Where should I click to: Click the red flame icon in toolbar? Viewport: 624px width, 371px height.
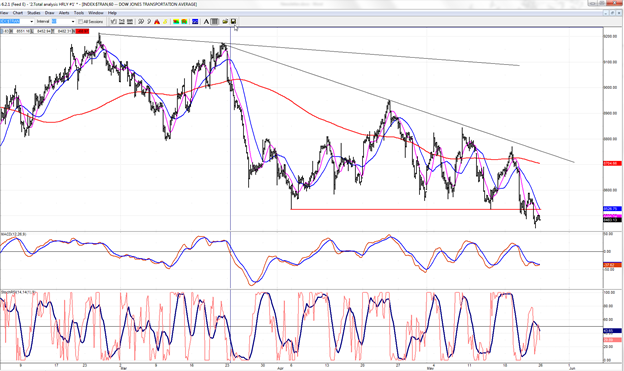point(157,21)
